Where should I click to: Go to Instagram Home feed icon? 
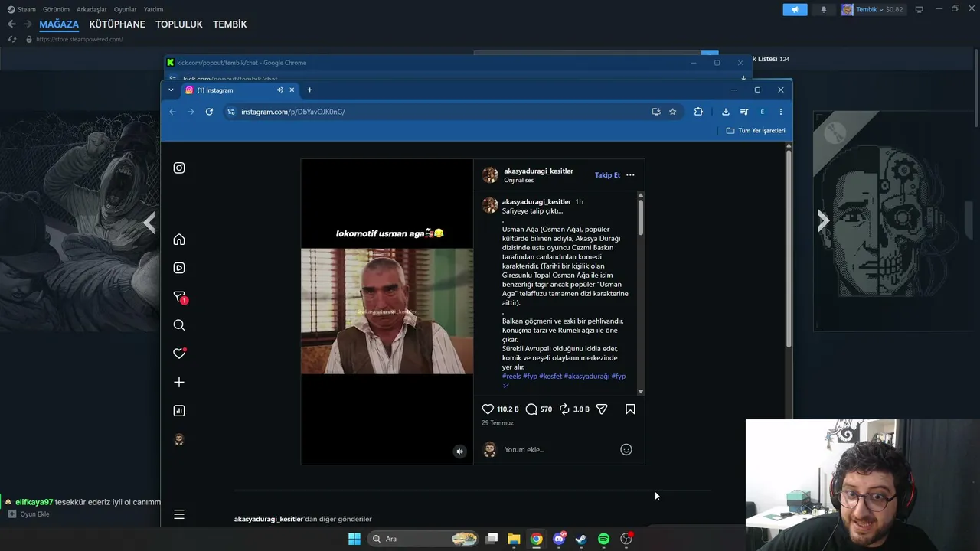pos(179,240)
